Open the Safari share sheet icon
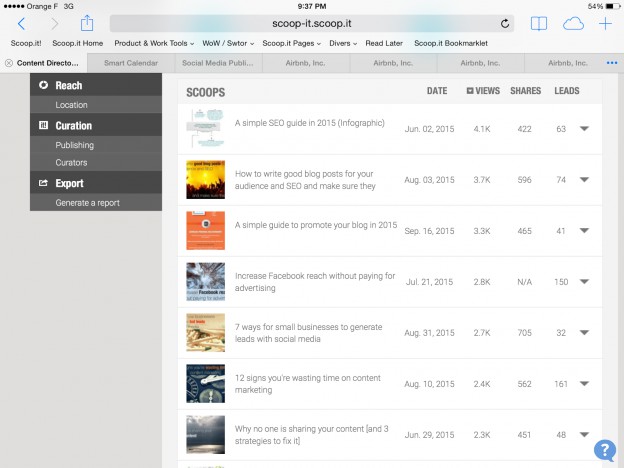This screenshot has width=624, height=468. coord(87,23)
